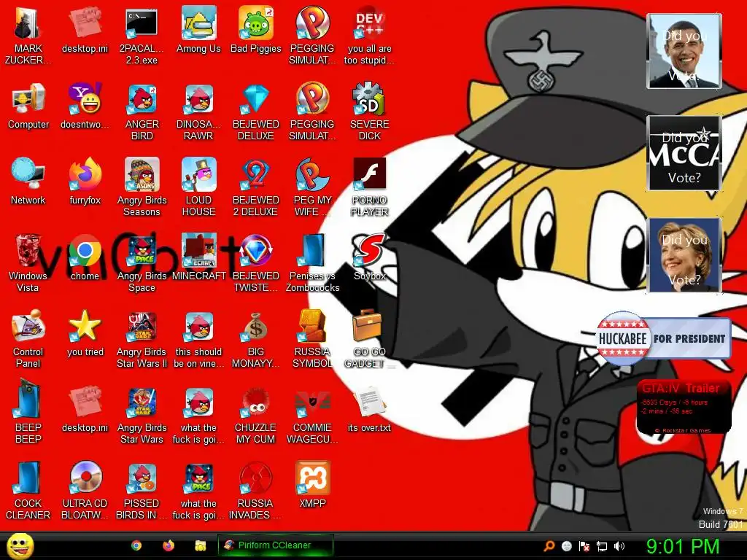Launch BEJEWED DELUXE gem icon

[x=256, y=112]
